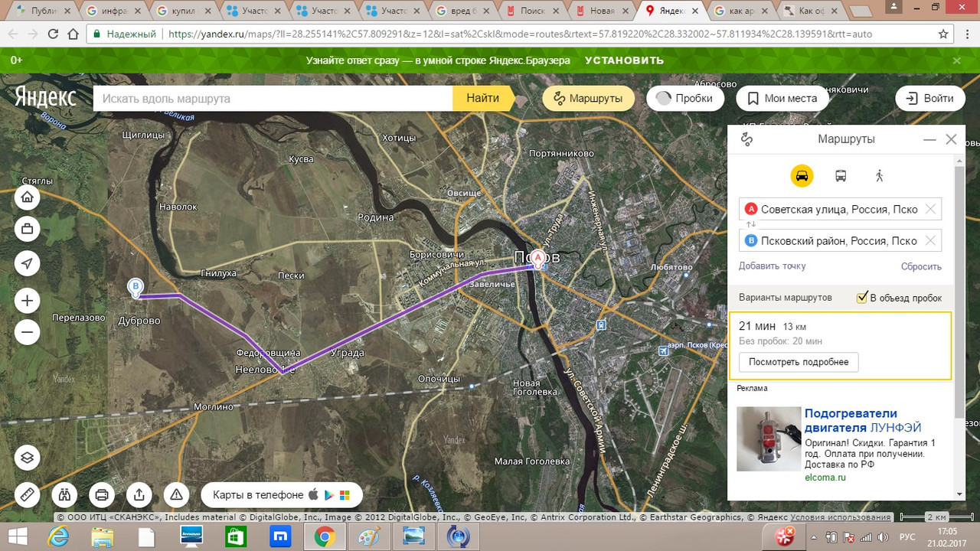
Task: Click Посмотреть подробнее route details button
Action: click(x=799, y=362)
